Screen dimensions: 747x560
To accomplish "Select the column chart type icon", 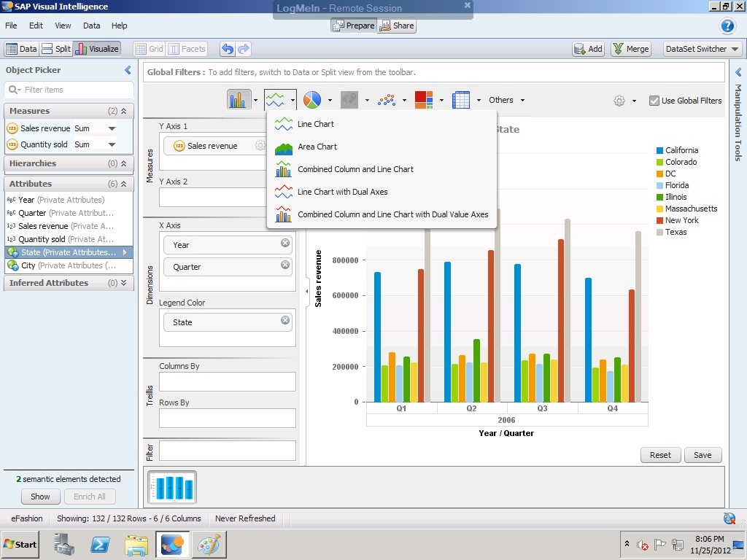I will [x=239, y=100].
